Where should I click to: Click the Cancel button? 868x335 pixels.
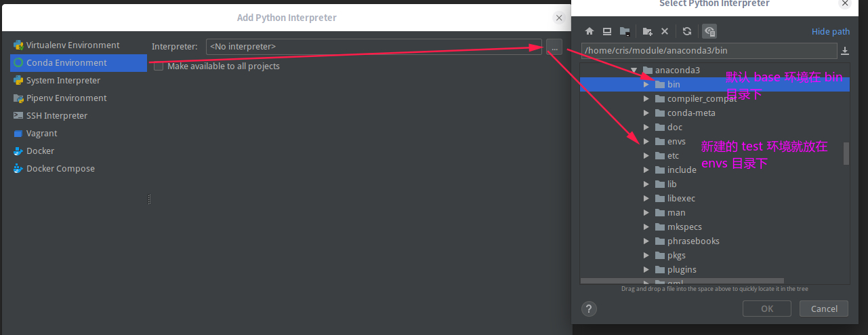coord(824,309)
